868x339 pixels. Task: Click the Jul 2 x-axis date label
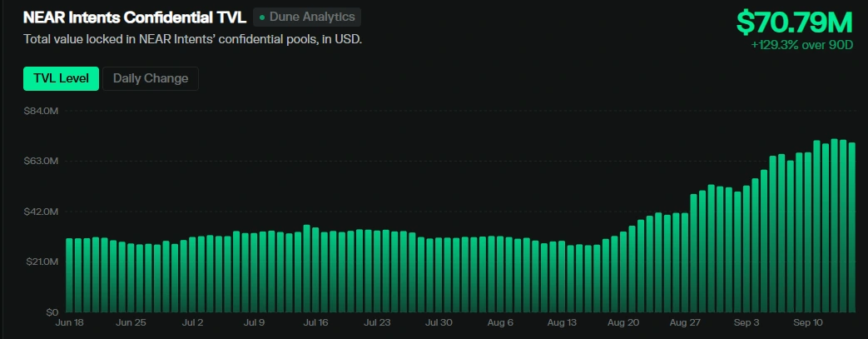192,322
